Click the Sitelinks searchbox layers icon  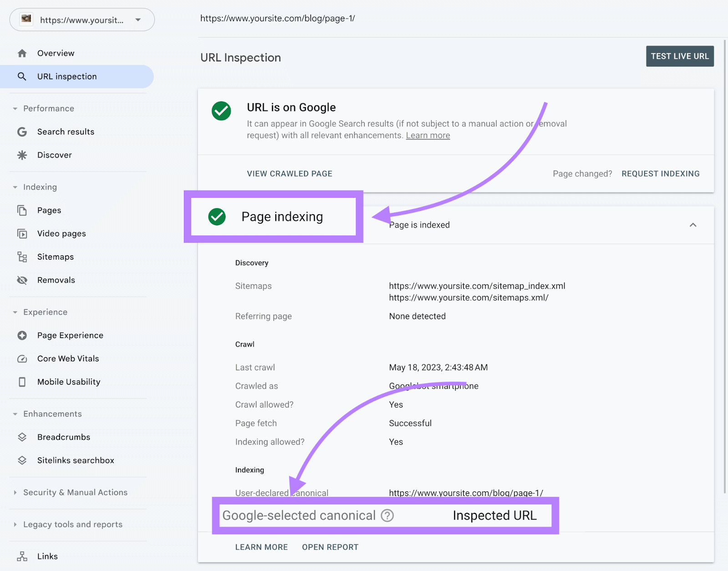coord(22,461)
